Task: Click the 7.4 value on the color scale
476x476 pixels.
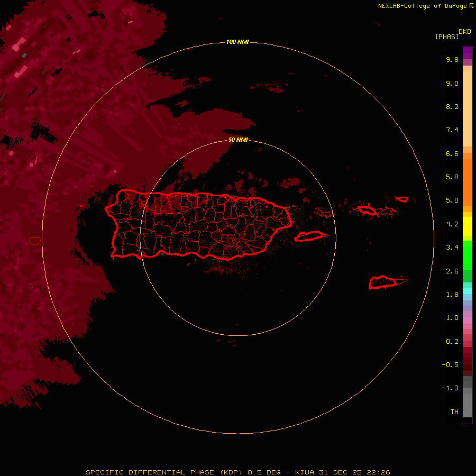Action: [452, 130]
